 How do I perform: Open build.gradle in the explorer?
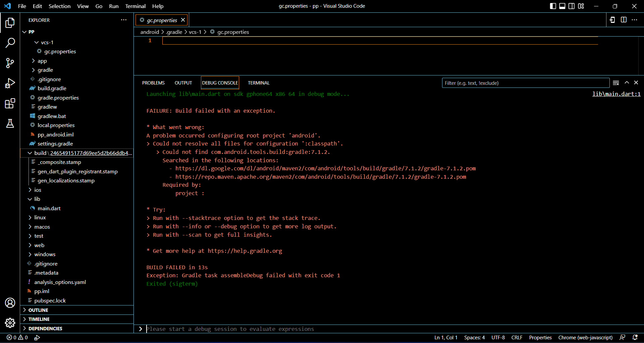click(77, 89)
